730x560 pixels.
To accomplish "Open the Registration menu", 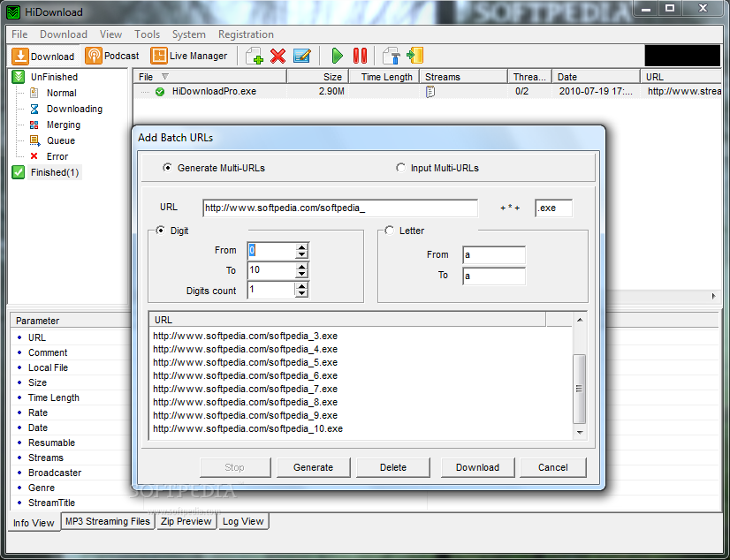I will (246, 34).
